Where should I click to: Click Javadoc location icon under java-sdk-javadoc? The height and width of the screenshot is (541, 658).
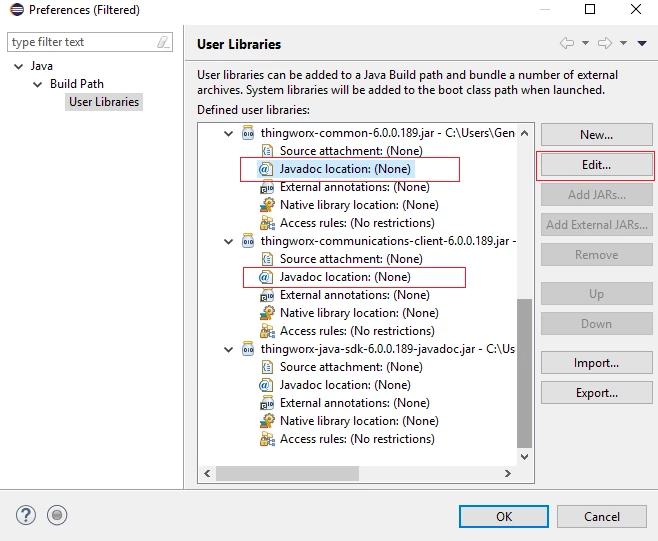[266, 385]
